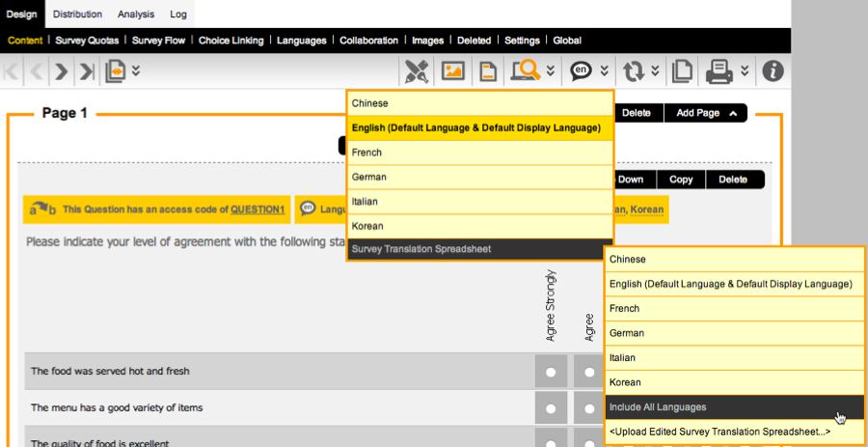Select first radio button for food served hot
Screen dimensions: 868x447
click(551, 372)
